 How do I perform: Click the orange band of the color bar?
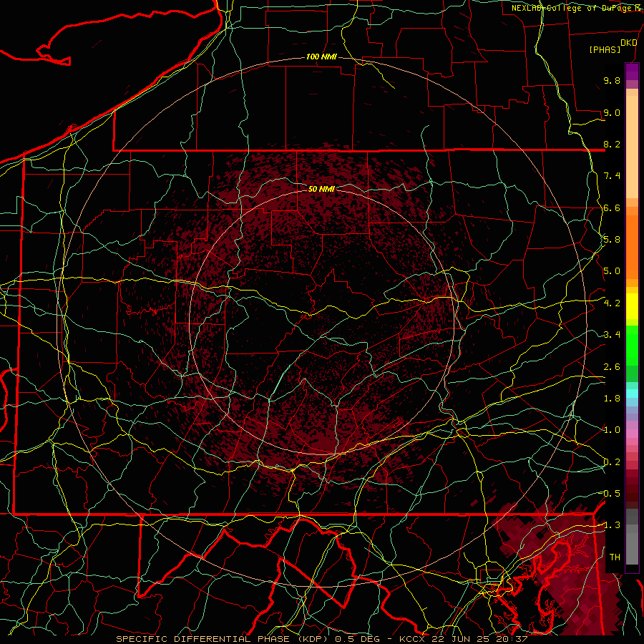[x=632, y=246]
